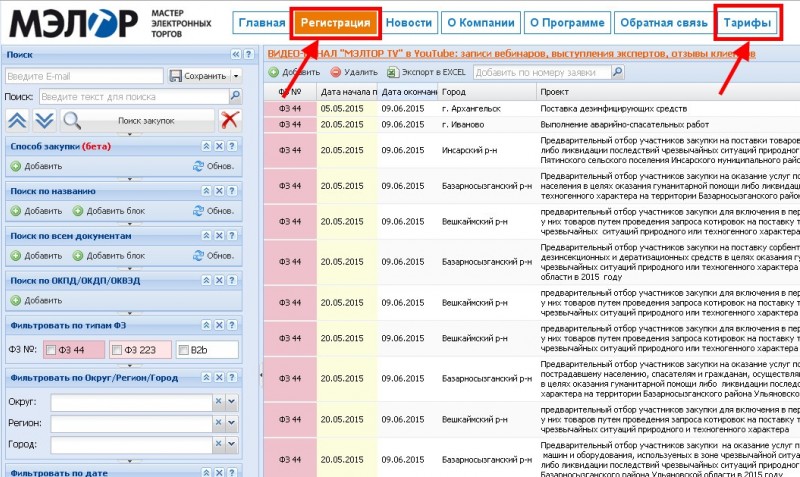
Task: Collapse the Поиск по названию section
Action: 206,191
